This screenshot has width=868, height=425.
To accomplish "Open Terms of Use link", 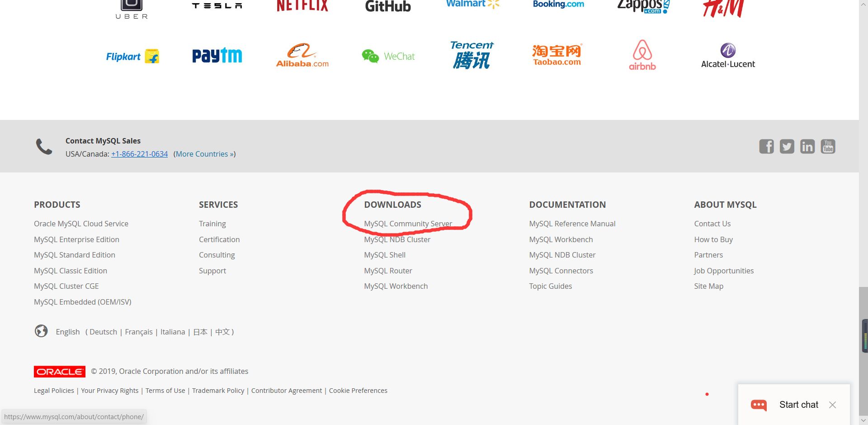I will [x=165, y=391].
